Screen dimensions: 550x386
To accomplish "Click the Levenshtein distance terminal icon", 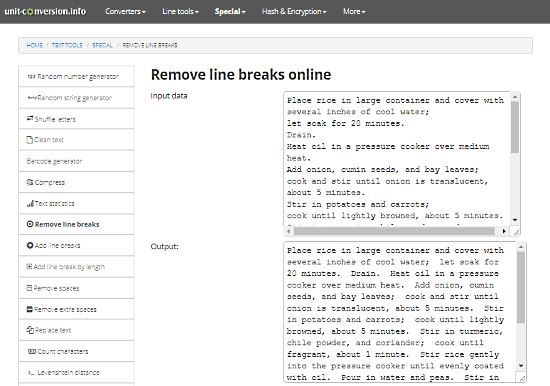I will (x=31, y=372).
